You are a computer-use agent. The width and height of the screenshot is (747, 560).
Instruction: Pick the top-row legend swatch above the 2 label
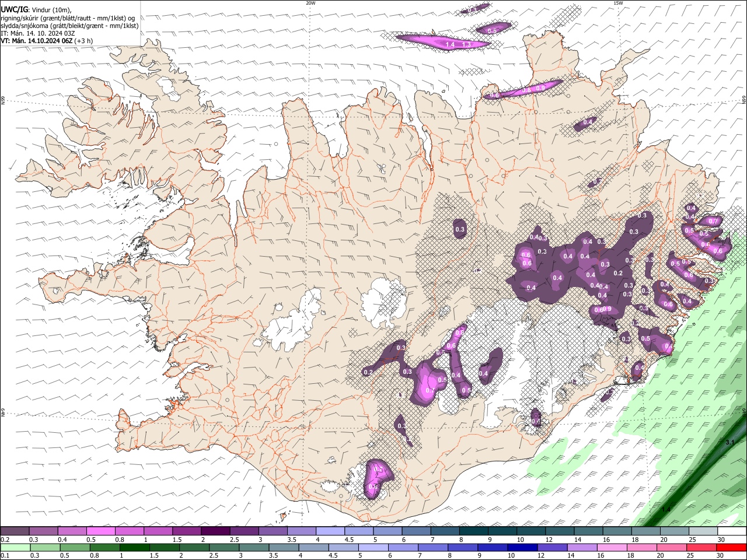tap(215, 531)
